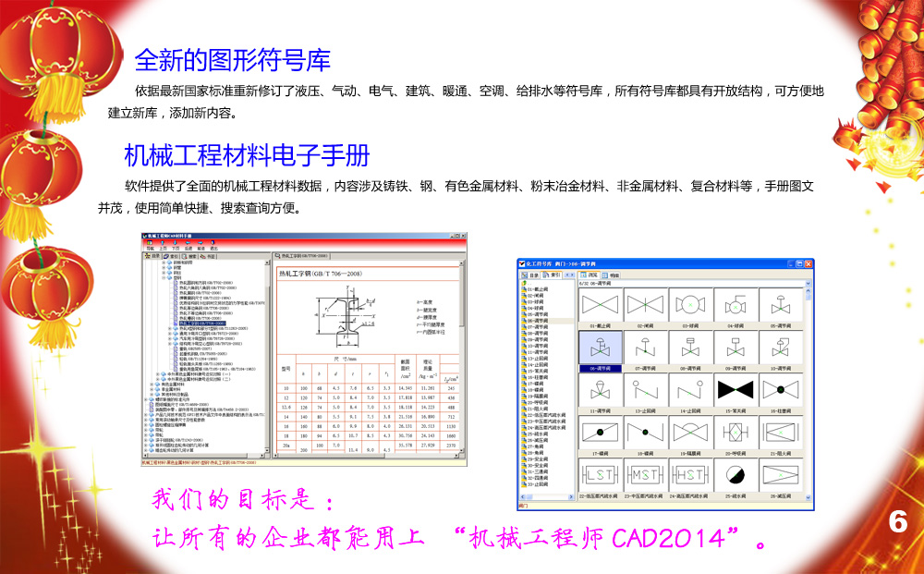Pick the 03-球阀 ball valve symbol
The image size is (924, 574).
click(x=690, y=306)
